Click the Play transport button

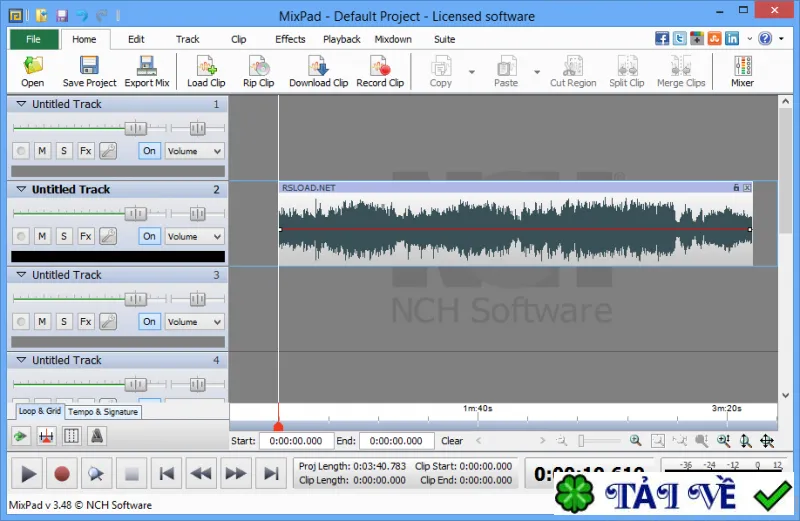pyautogui.click(x=28, y=474)
